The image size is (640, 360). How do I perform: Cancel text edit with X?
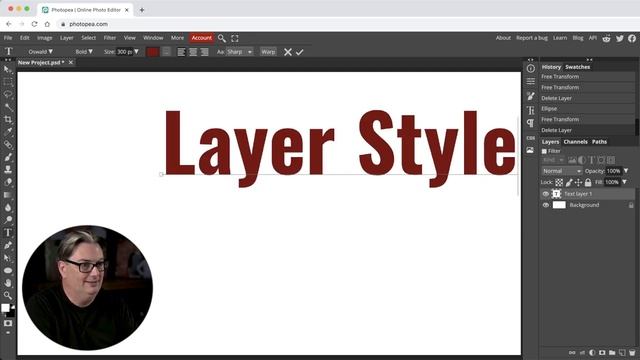[288, 52]
